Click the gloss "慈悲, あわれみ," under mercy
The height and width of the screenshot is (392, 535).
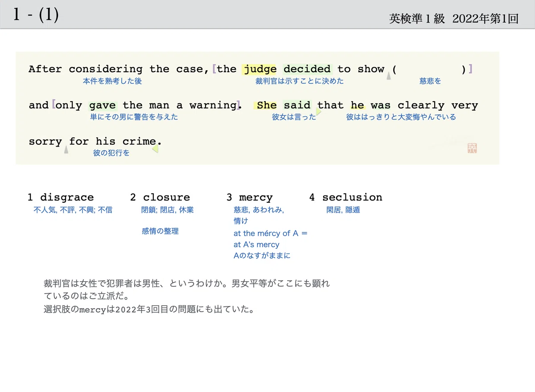[x=259, y=210]
